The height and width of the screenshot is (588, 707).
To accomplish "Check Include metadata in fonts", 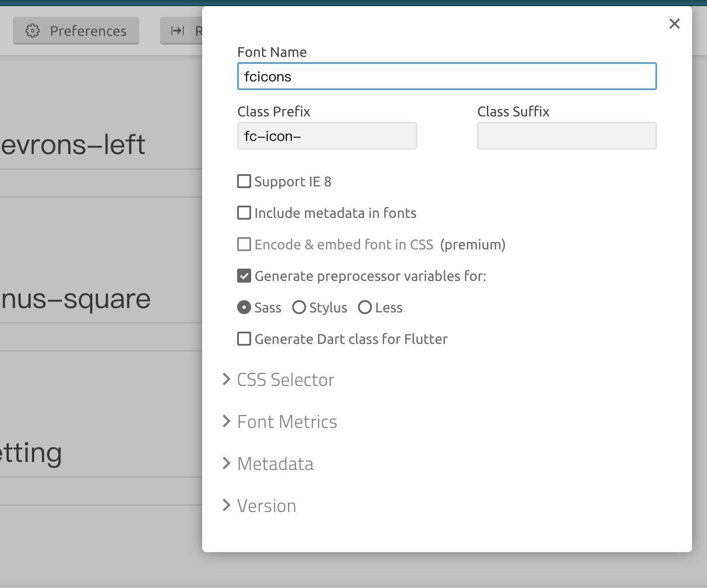I will (244, 213).
